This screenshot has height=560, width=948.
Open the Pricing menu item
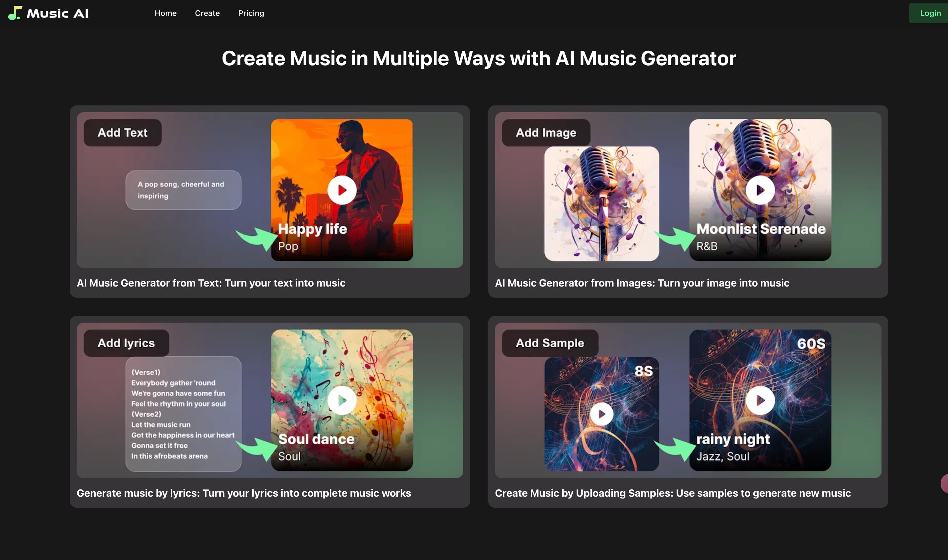[x=251, y=13]
